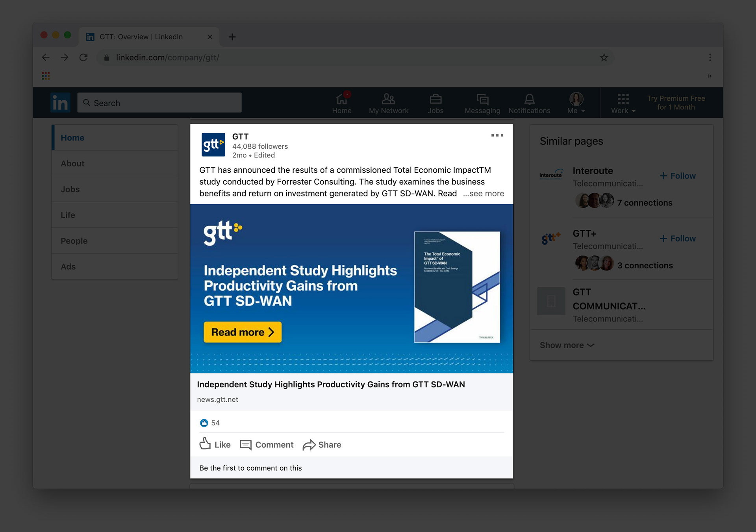The height and width of the screenshot is (532, 756).
Task: Select About in the company sidebar
Action: (115, 163)
